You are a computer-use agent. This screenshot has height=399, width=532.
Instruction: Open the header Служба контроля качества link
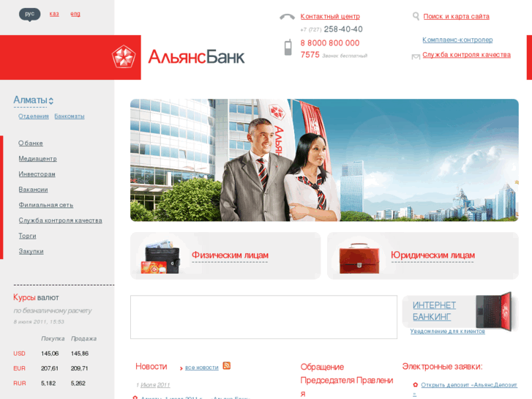[x=467, y=55]
